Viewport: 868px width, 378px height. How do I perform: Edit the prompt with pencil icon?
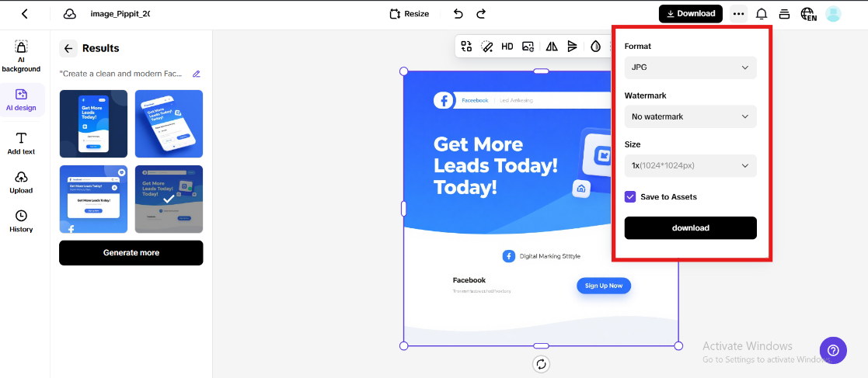[x=197, y=74]
